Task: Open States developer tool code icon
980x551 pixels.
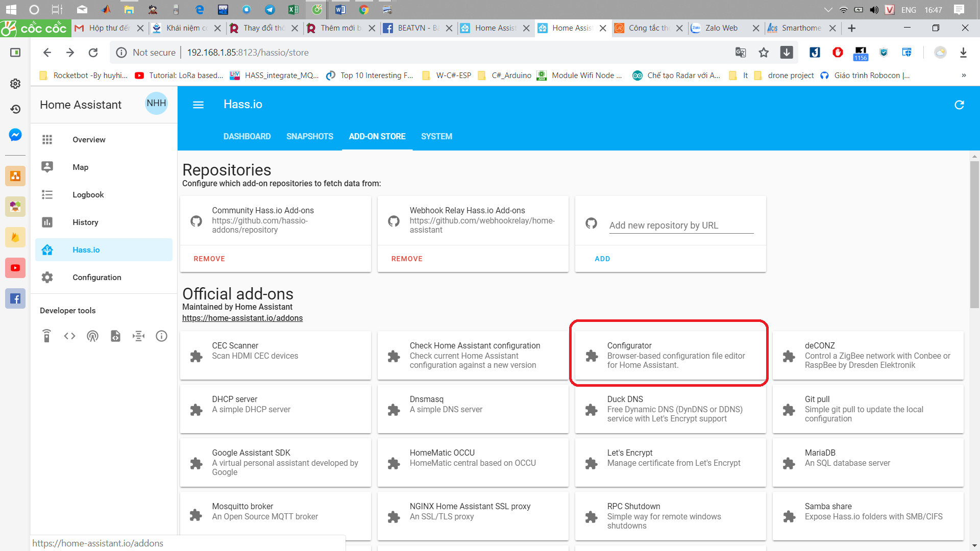Action: [x=69, y=336]
